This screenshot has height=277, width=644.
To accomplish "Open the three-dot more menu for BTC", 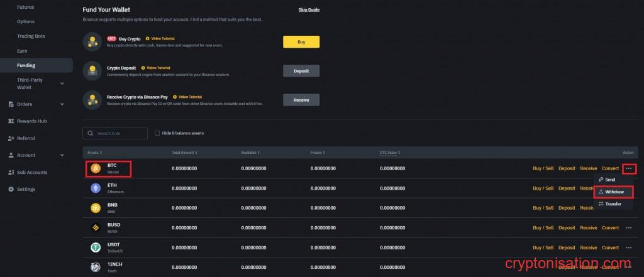I will point(629,169).
